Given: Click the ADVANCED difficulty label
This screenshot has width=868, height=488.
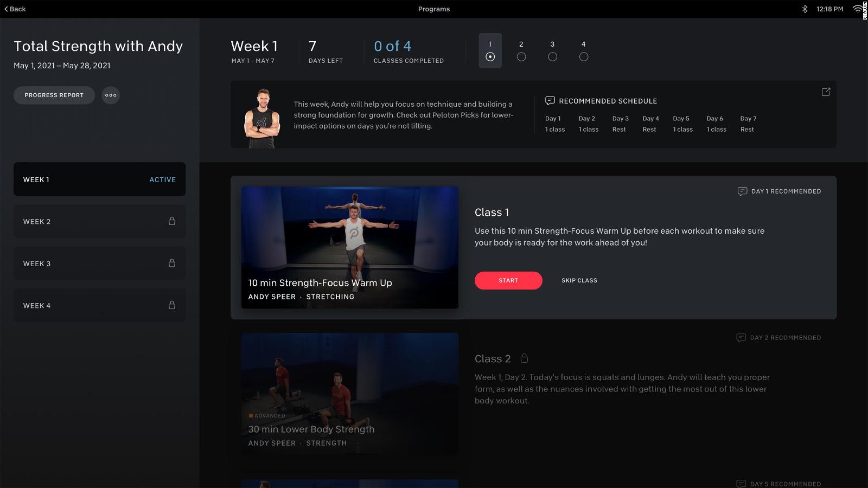Looking at the screenshot, I should (267, 416).
